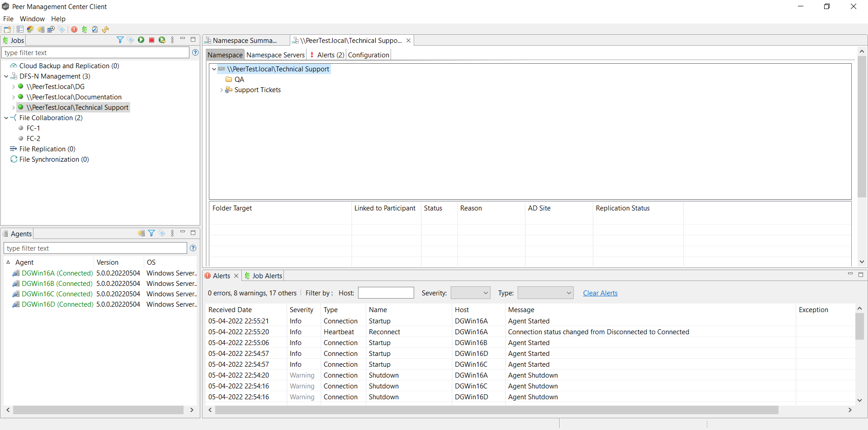
Task: Select agent DGWin16B (Connected)
Action: click(x=57, y=283)
